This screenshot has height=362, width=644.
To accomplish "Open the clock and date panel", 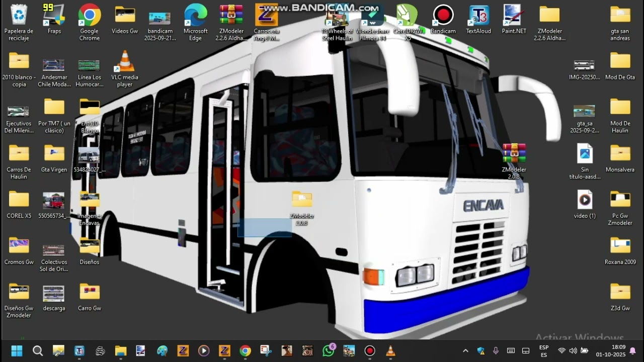I will [610, 351].
